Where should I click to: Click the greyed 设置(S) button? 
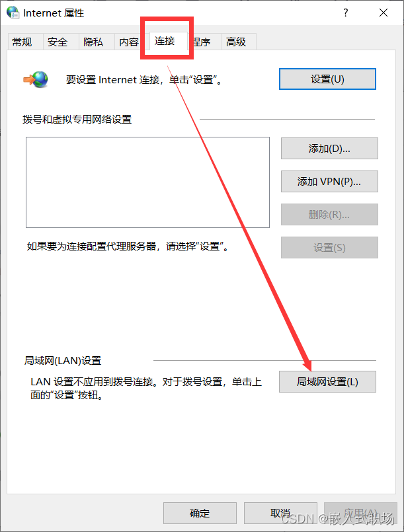pyautogui.click(x=329, y=247)
